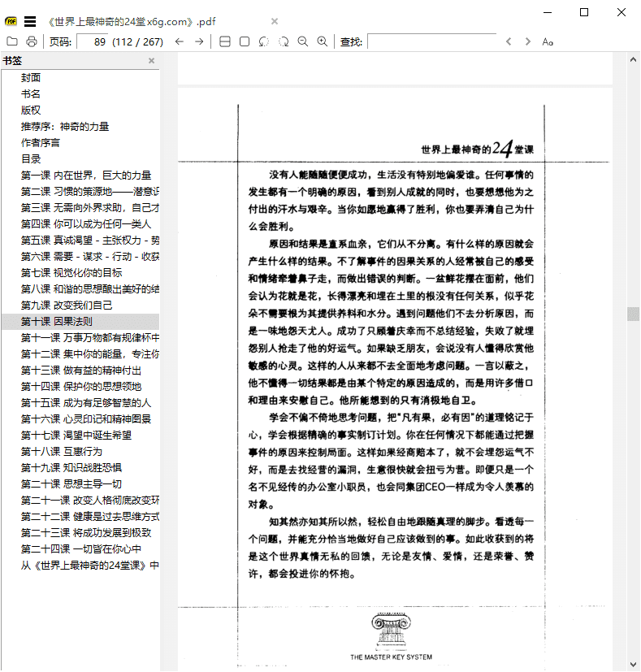The width and height of the screenshot is (641, 672).
Task: Click the vertical scrollbar thumb
Action: point(633,314)
